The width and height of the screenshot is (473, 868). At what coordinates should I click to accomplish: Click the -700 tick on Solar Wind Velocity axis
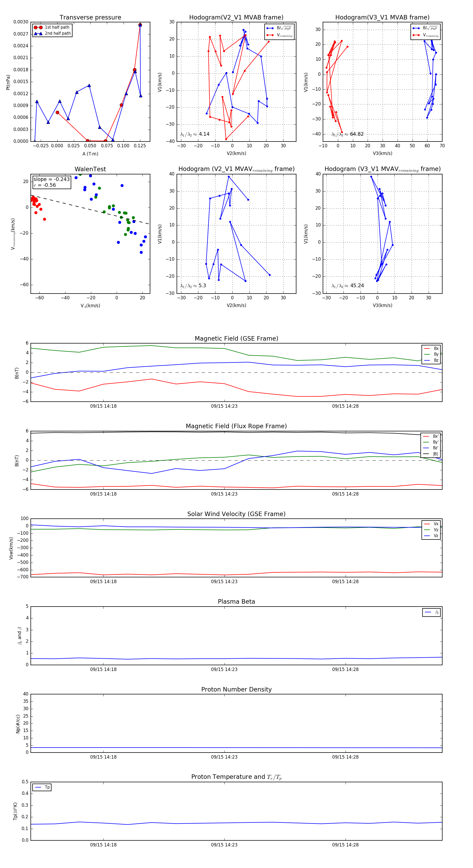tap(22, 577)
